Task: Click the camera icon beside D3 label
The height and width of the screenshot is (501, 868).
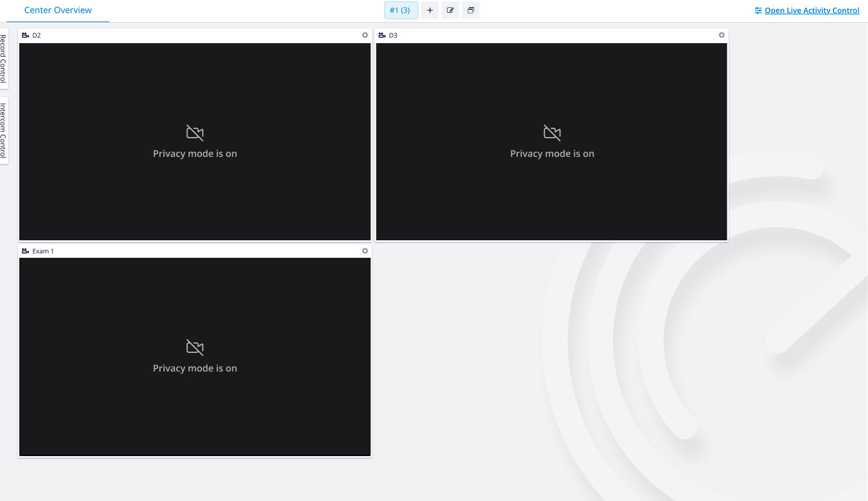Action: pyautogui.click(x=382, y=36)
